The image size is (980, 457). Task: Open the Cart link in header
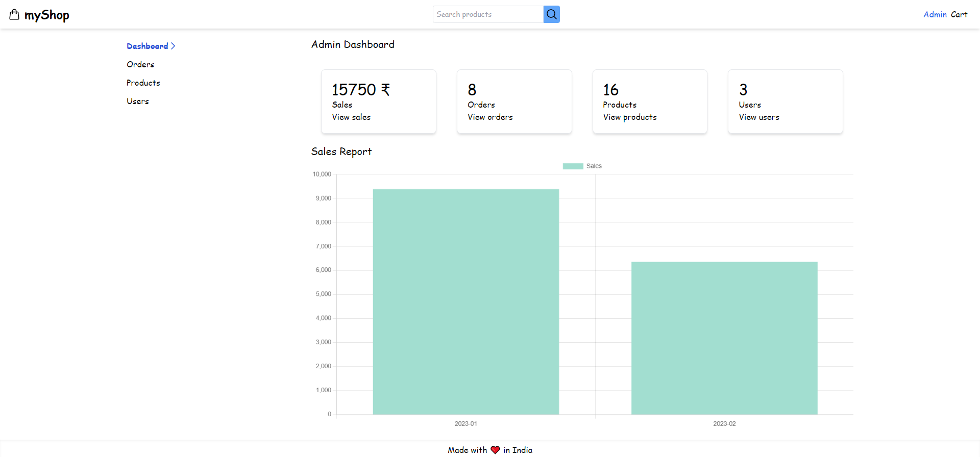click(x=959, y=14)
